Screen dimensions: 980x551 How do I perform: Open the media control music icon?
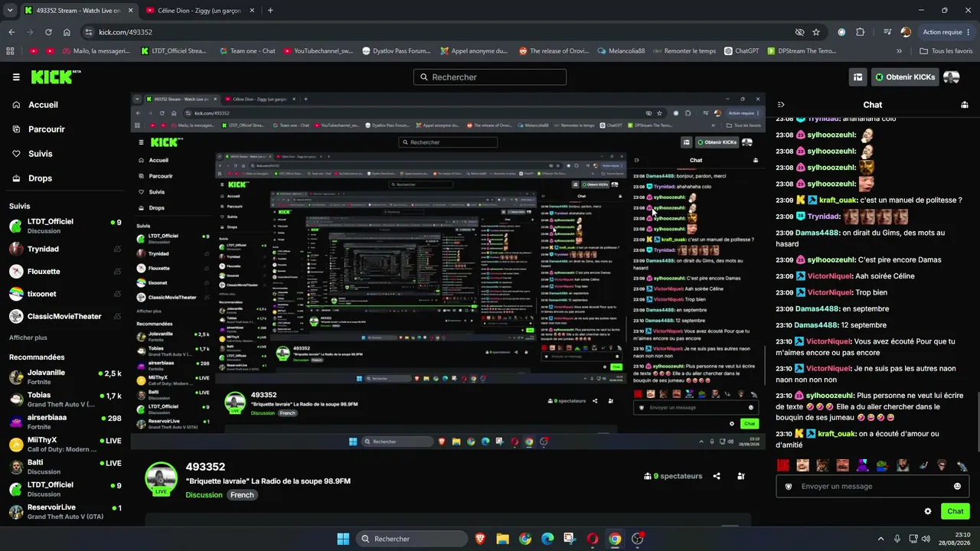pyautogui.click(x=887, y=32)
